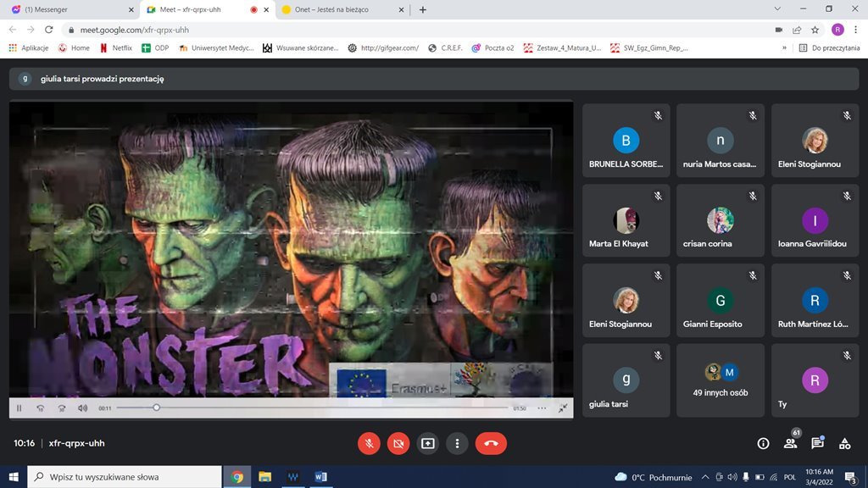Viewport: 868px width, 488px height.
Task: Open a new Chrome tab
Action: coord(423,9)
